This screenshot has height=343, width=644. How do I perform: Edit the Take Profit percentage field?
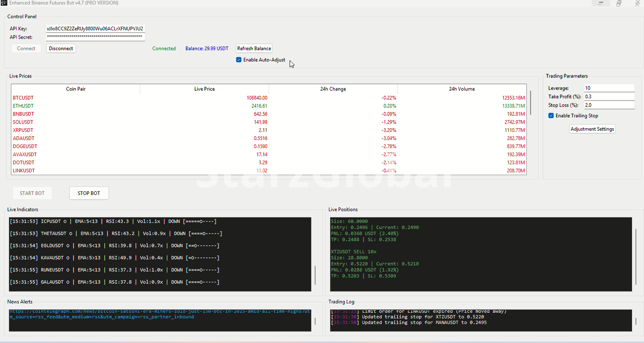(x=609, y=96)
